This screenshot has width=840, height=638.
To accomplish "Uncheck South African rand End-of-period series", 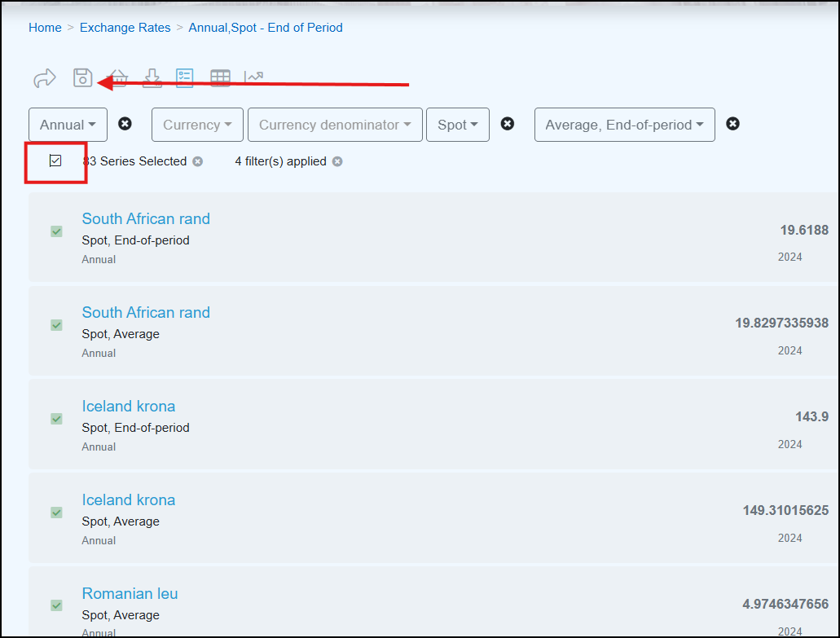I will point(56,231).
